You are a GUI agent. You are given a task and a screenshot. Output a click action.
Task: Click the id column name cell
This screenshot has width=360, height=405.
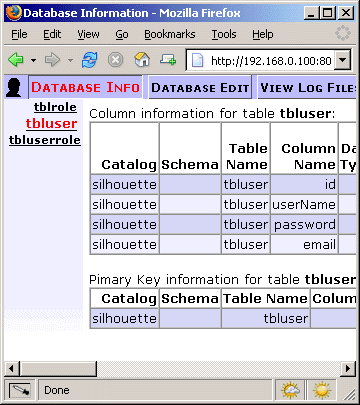(304, 184)
